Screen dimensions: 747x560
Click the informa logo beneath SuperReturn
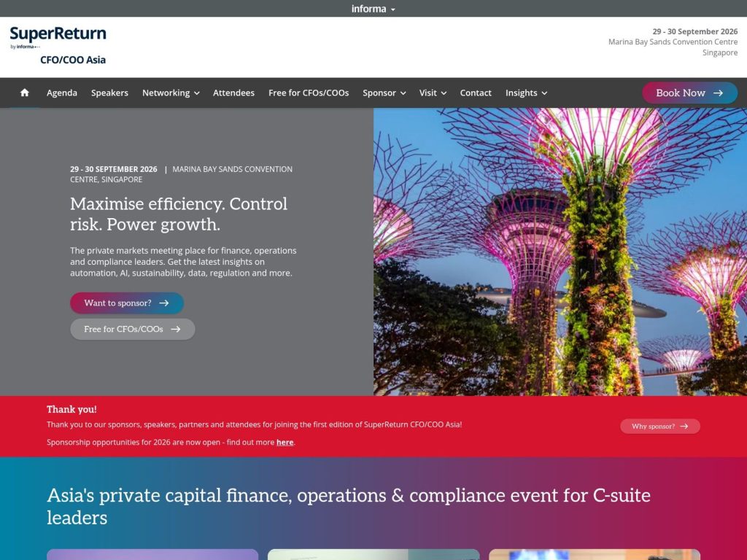[x=26, y=46]
